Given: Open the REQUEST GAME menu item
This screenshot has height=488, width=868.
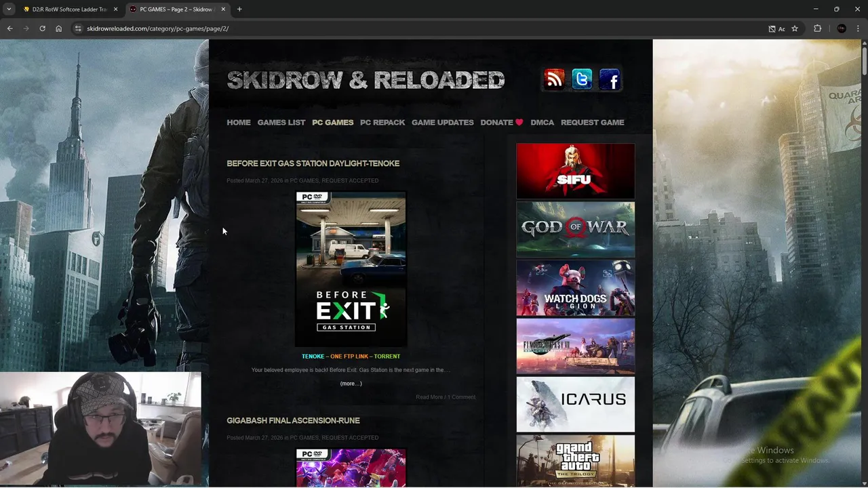Looking at the screenshot, I should pos(593,123).
